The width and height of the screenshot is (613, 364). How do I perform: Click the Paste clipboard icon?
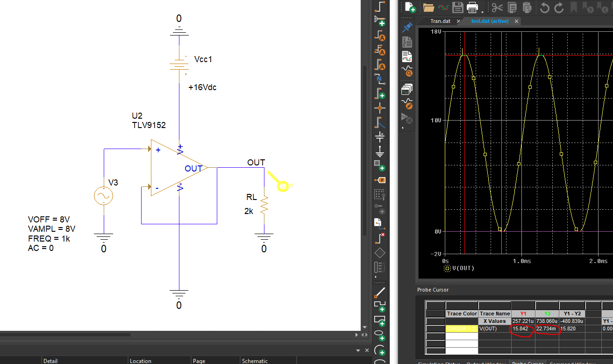pos(527,7)
